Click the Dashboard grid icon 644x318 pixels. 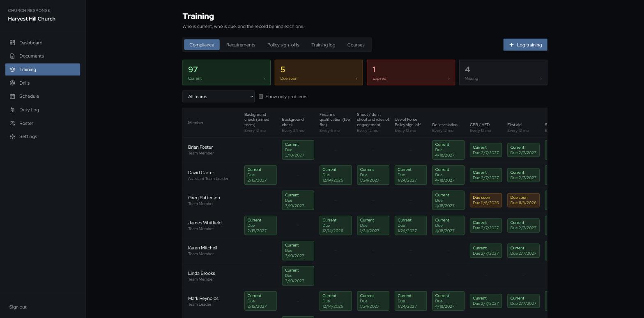click(12, 43)
